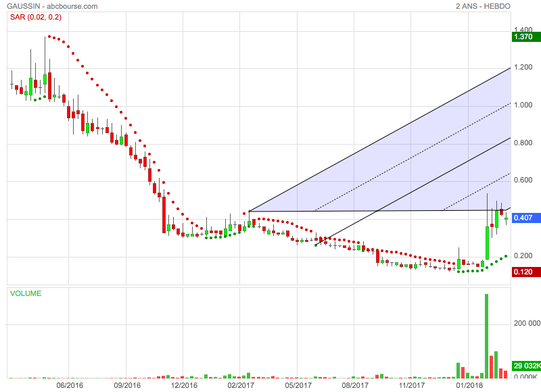Click the 09/2016 date axis label
Screen dimensions: 541x392
127,385
